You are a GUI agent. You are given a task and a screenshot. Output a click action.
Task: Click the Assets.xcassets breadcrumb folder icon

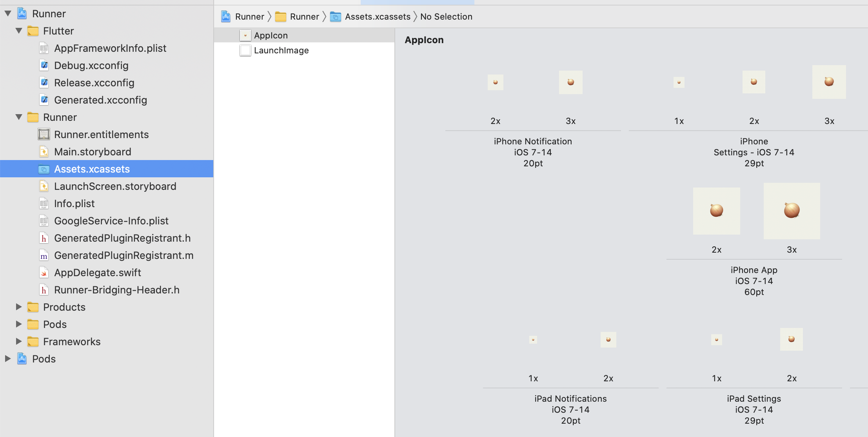[x=336, y=16]
